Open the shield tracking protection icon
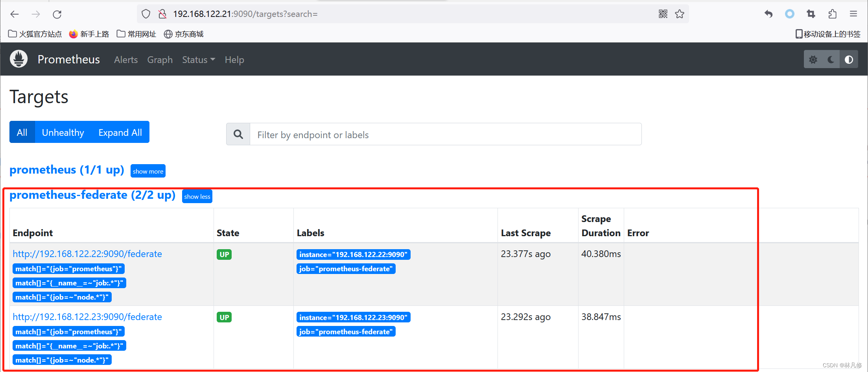The height and width of the screenshot is (372, 868). [x=146, y=14]
